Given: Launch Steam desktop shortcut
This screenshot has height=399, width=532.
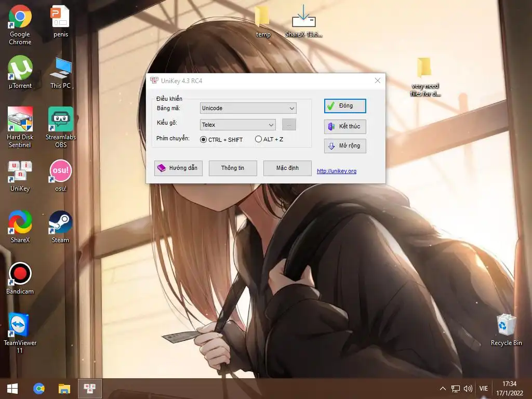Looking at the screenshot, I should coord(60,227).
